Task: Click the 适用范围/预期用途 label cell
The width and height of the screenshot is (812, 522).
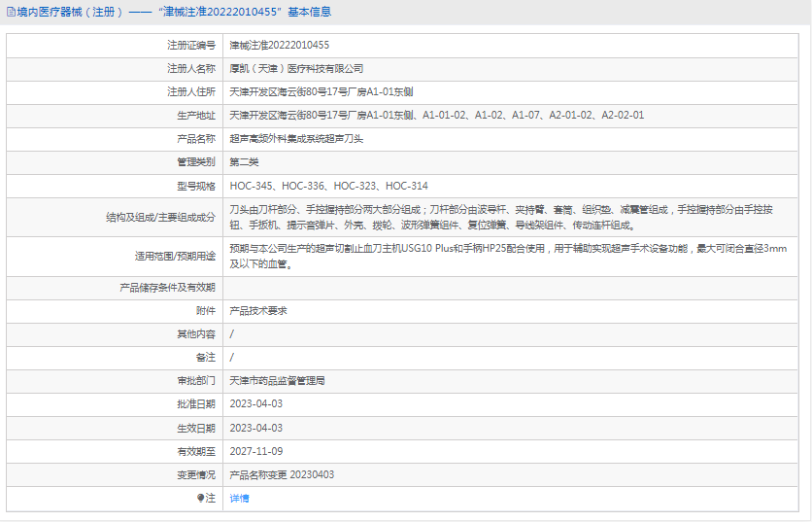Action: coord(115,257)
